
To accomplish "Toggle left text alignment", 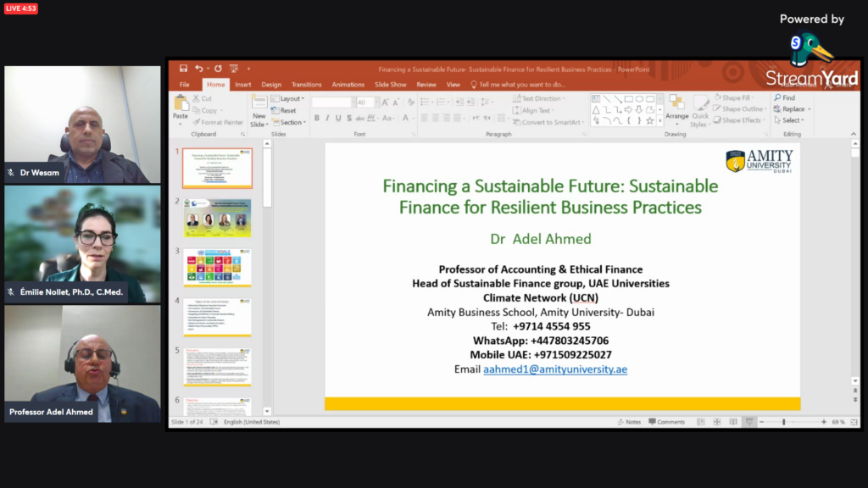I will pyautogui.click(x=425, y=118).
